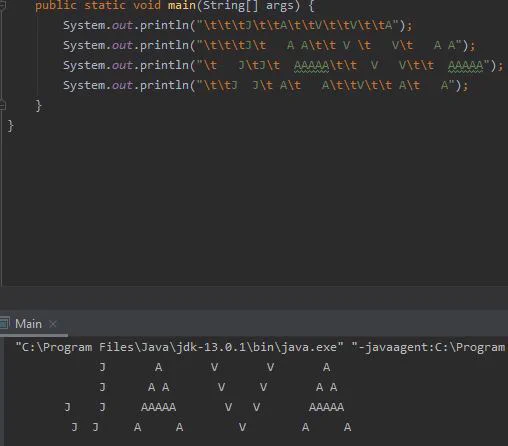Viewport: 508px width, 446px height.
Task: Click the last 'AAAAA' in console output
Action: point(326,407)
